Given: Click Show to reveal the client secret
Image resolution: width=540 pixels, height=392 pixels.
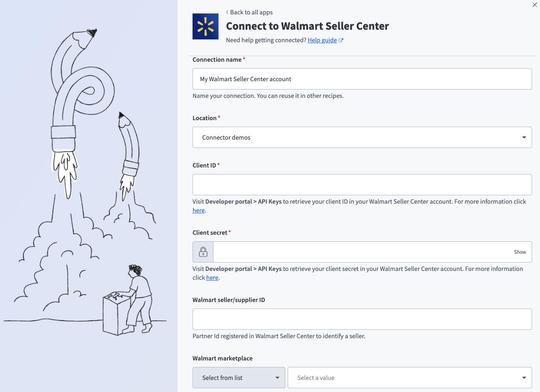Looking at the screenshot, I should tap(520, 251).
